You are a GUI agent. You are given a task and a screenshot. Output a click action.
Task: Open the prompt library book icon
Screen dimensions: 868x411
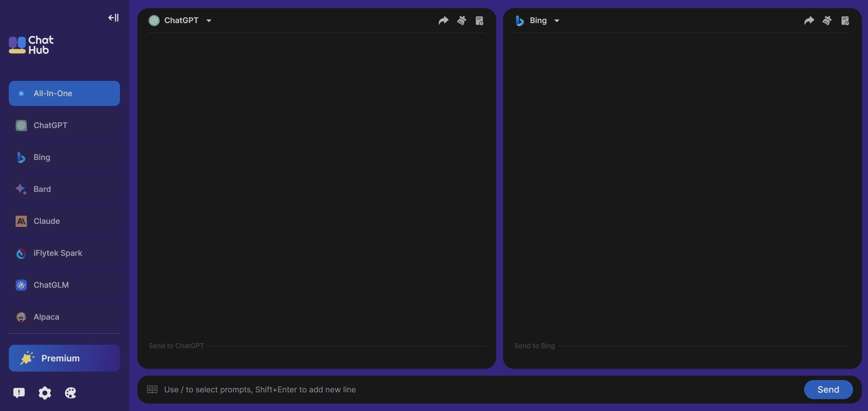coord(152,389)
